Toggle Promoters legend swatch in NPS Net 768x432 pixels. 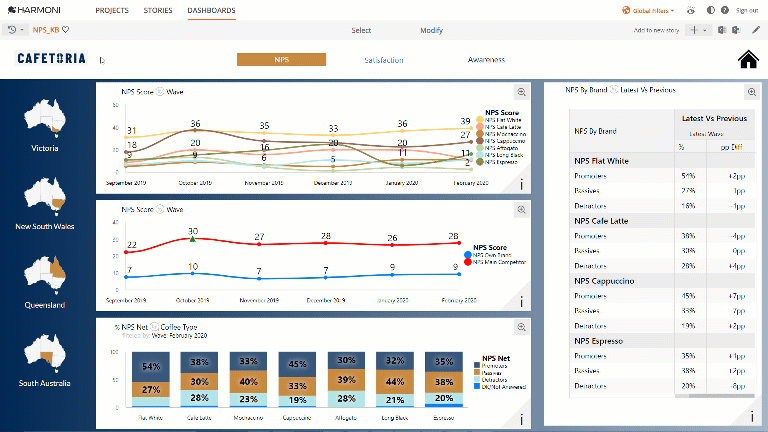coord(477,366)
